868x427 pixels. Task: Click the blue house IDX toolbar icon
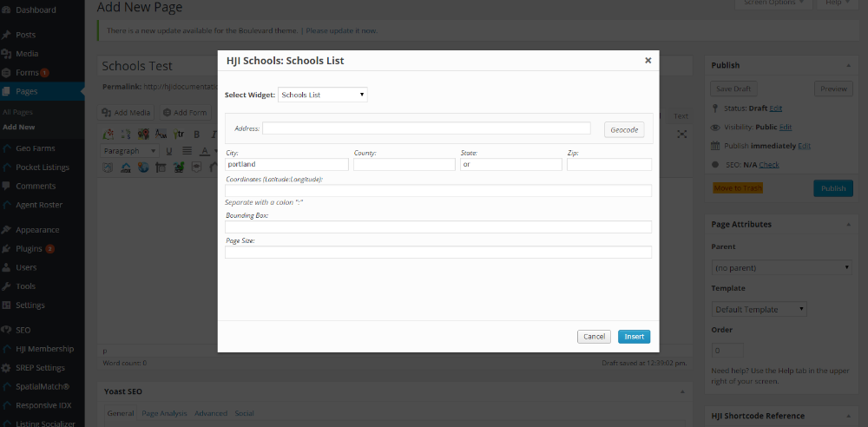[x=126, y=167]
